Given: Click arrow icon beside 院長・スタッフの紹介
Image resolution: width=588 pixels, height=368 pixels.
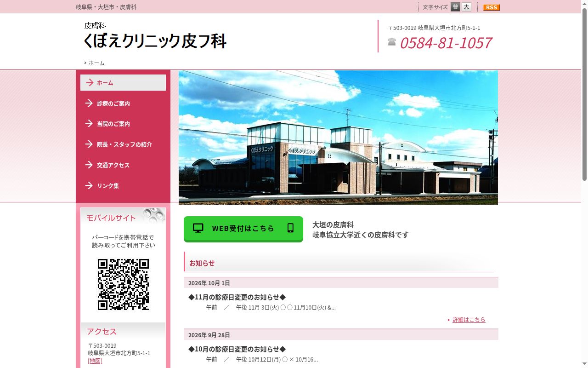Looking at the screenshot, I should click(89, 144).
